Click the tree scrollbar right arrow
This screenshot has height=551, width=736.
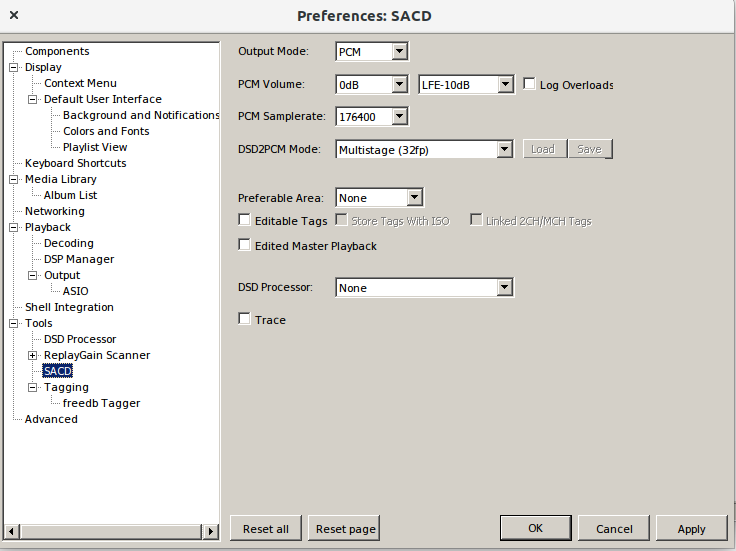211,531
